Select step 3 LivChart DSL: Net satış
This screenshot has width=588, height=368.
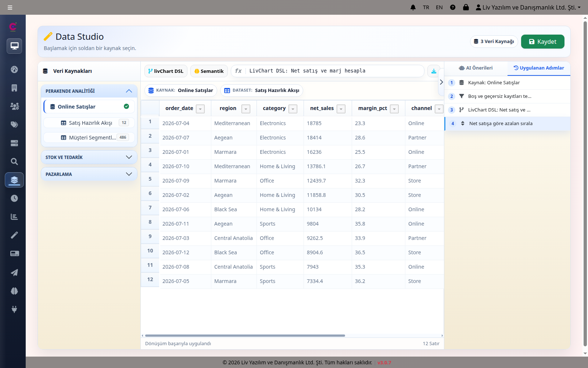click(507, 110)
